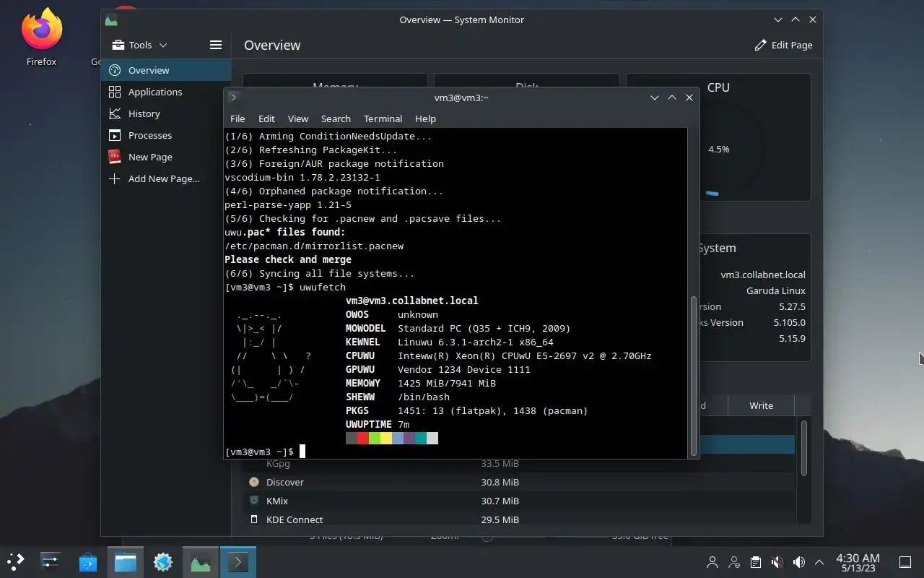This screenshot has width=924, height=578.
Task: Click the KMix row icon in table
Action: click(x=254, y=501)
